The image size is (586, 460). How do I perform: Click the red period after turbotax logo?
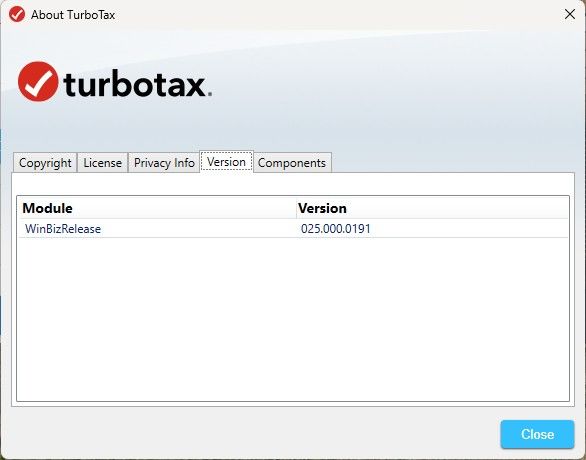[x=210, y=94]
